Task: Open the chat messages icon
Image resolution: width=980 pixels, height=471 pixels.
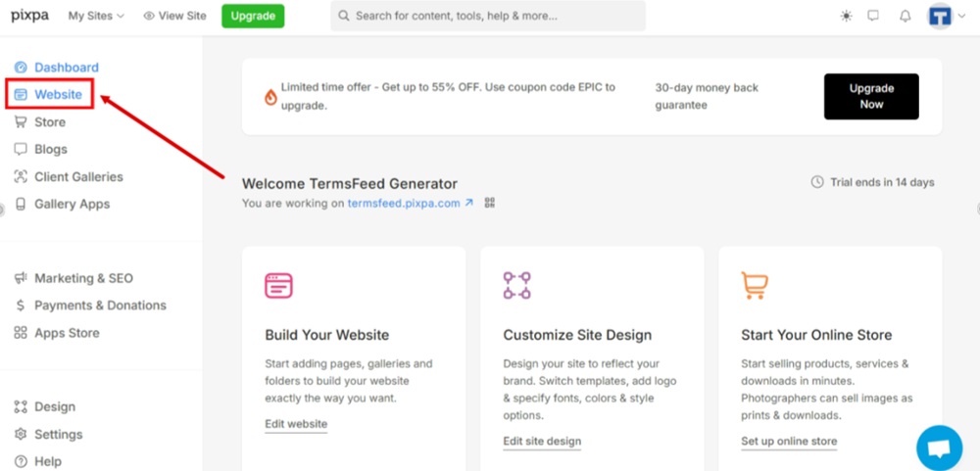Action: (x=873, y=17)
